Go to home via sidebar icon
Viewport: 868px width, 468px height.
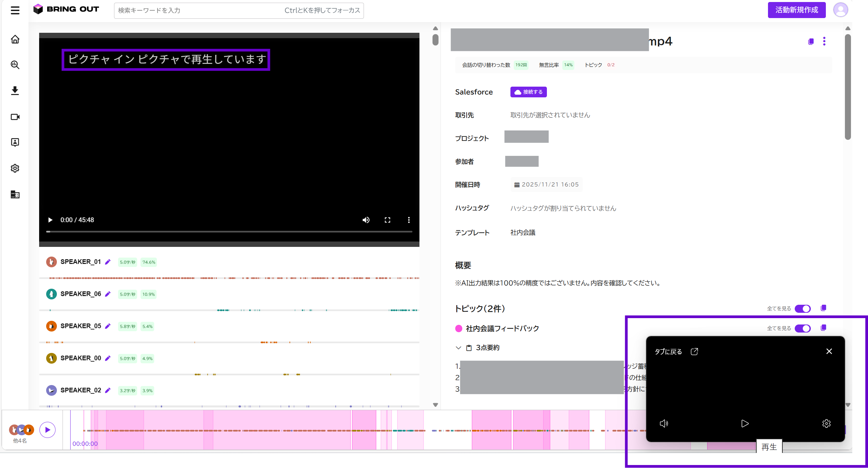pyautogui.click(x=15, y=39)
